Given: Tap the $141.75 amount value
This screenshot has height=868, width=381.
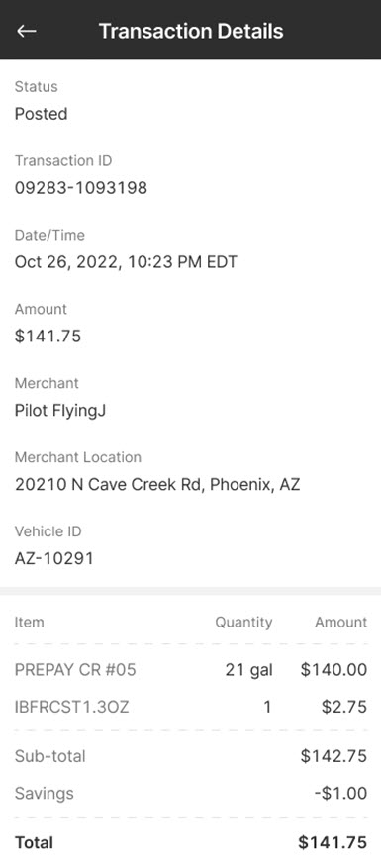Looking at the screenshot, I should pyautogui.click(x=48, y=337).
